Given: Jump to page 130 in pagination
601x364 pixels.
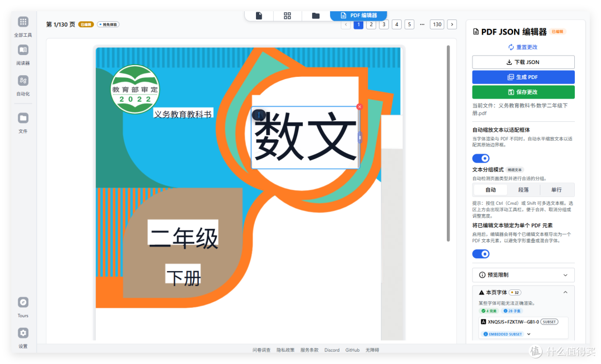Looking at the screenshot, I should coord(437,24).
